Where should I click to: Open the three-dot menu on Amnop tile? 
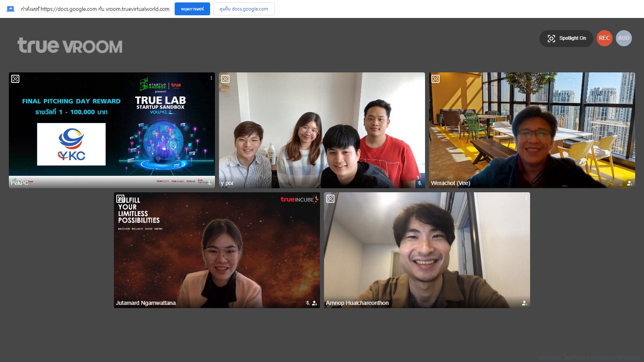point(526,198)
